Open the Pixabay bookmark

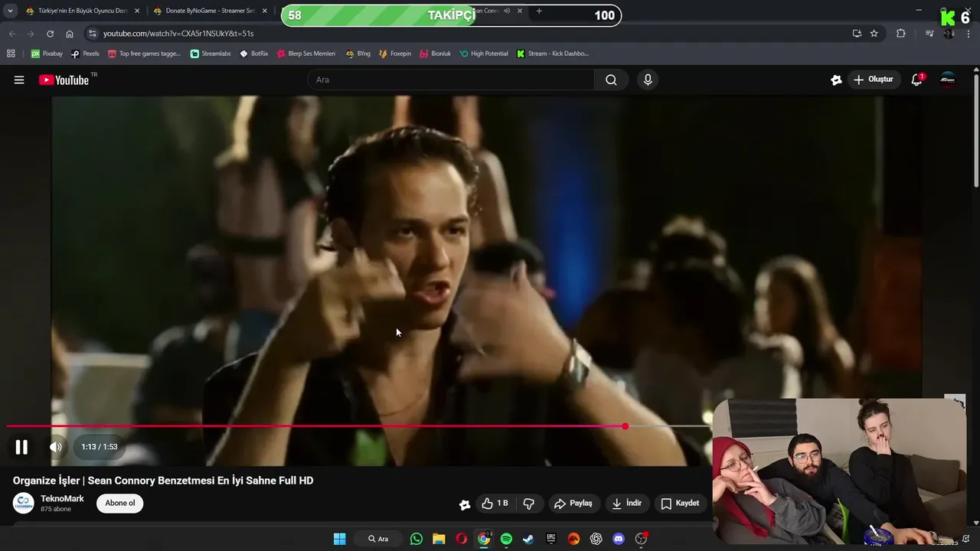point(47,54)
